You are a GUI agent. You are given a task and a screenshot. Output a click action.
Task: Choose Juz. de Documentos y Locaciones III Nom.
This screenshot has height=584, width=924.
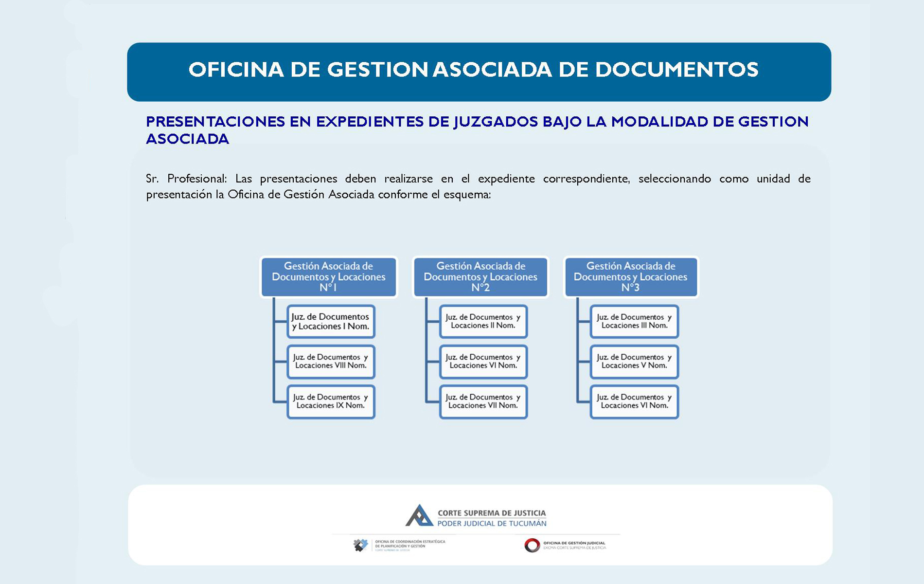pos(634,322)
